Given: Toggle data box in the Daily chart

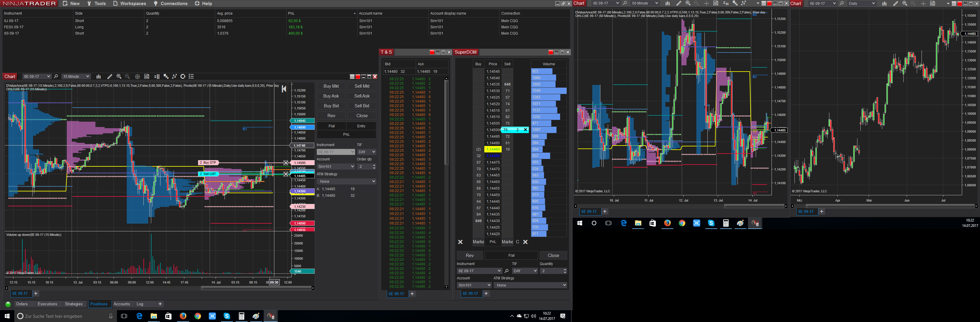Looking at the screenshot, I should coord(933,3).
